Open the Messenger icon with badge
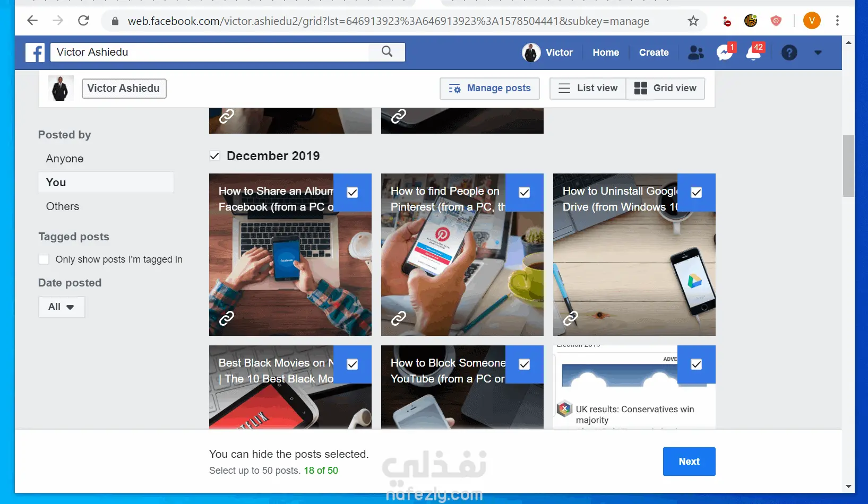The width and height of the screenshot is (868, 504). tap(725, 52)
